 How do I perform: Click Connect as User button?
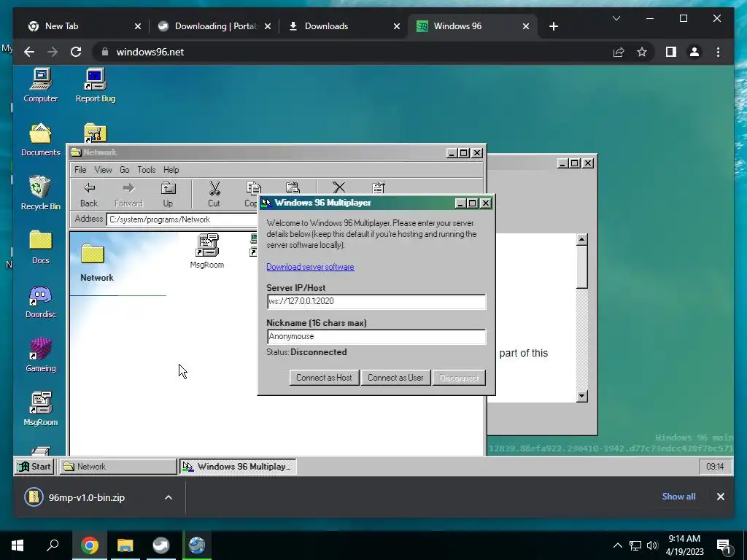[x=395, y=378]
